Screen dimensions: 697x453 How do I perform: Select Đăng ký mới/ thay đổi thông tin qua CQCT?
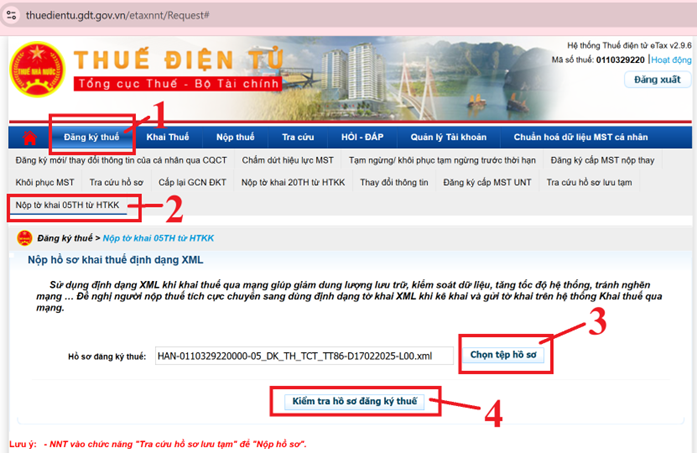pos(121,160)
